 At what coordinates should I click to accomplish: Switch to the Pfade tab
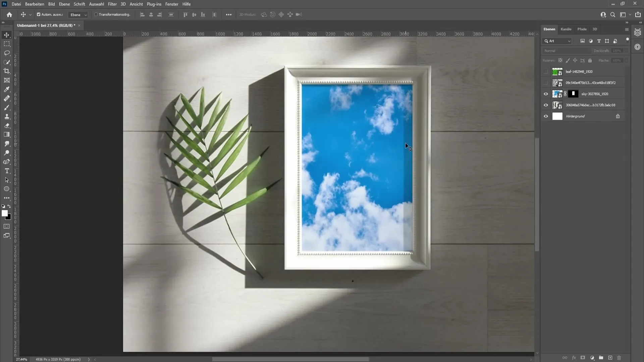coord(582,29)
